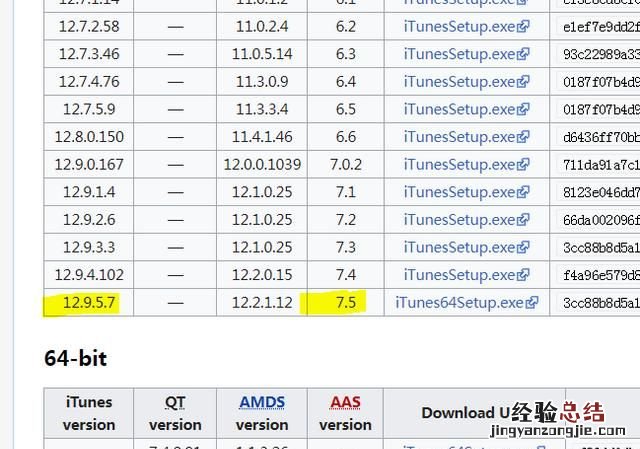Select iTunes version cell 12.9.4.102
The height and width of the screenshot is (449, 640).
pyautogui.click(x=89, y=275)
